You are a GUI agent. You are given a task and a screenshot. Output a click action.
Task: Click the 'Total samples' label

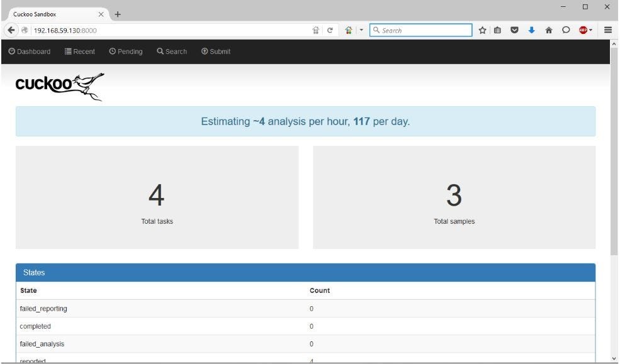point(454,221)
